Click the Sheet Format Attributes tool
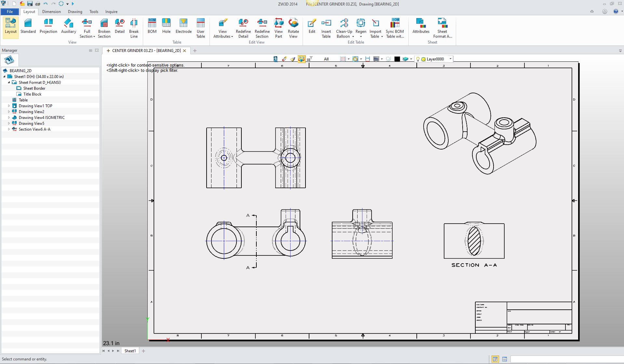Screen dimensions: 624x364 442,28
